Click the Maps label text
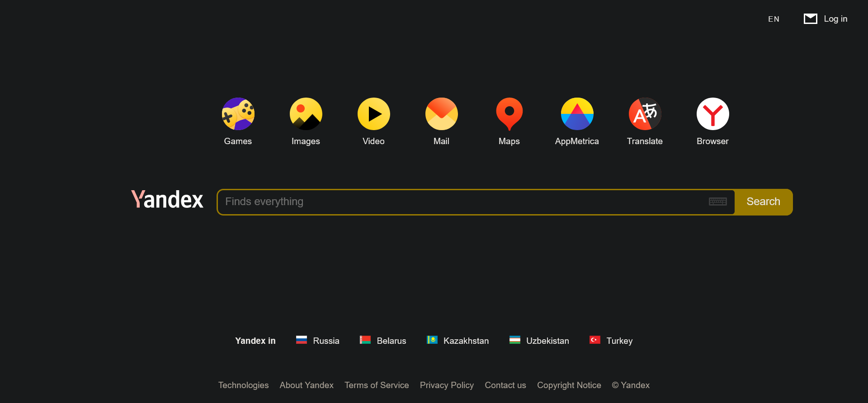Image resolution: width=868 pixels, height=403 pixels. pos(509,141)
